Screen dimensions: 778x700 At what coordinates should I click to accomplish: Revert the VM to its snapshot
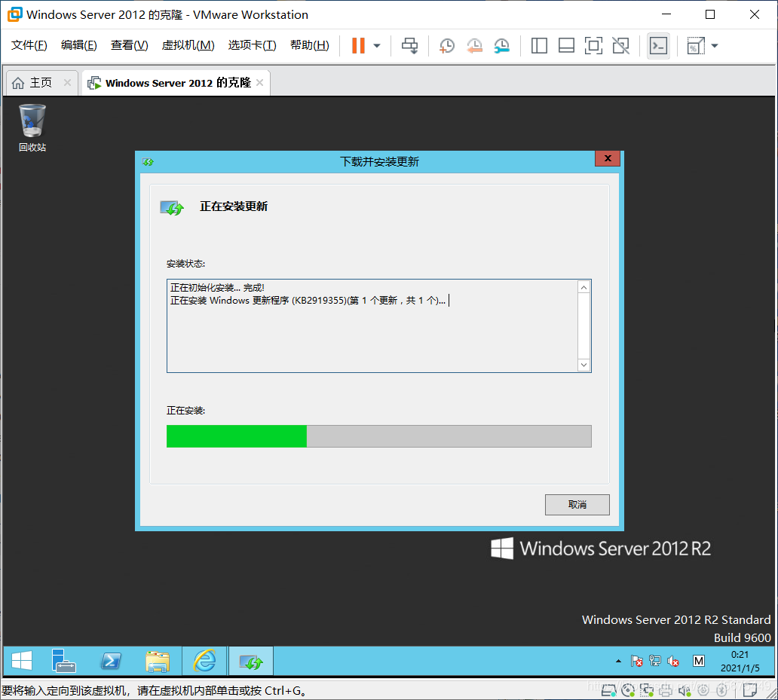point(474,45)
